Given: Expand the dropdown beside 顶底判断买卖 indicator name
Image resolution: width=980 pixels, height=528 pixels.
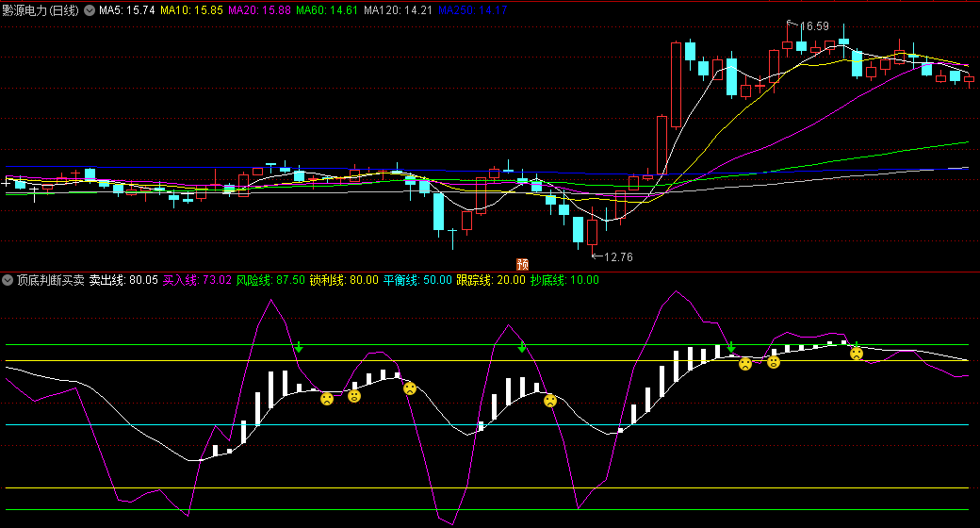Looking at the screenshot, I should pyautogui.click(x=8, y=280).
